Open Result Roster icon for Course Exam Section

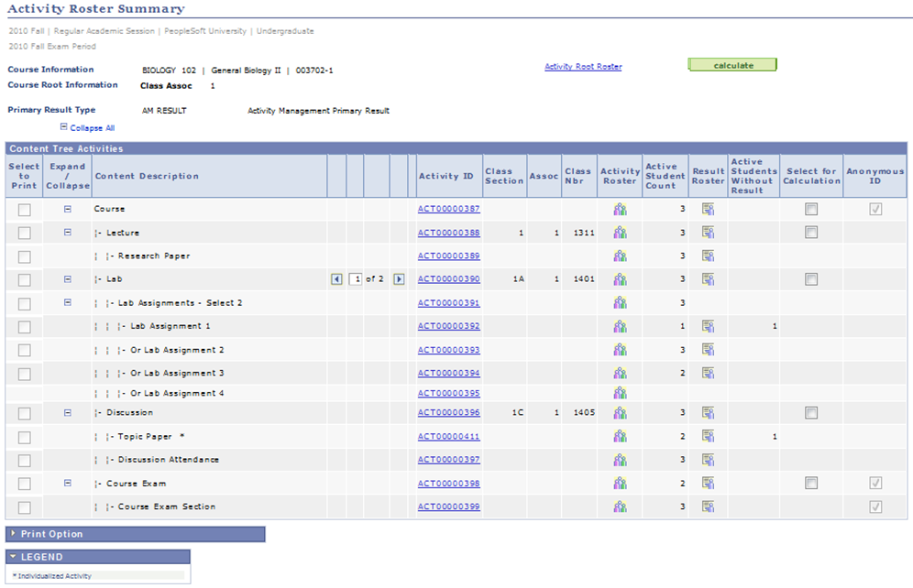tap(708, 506)
